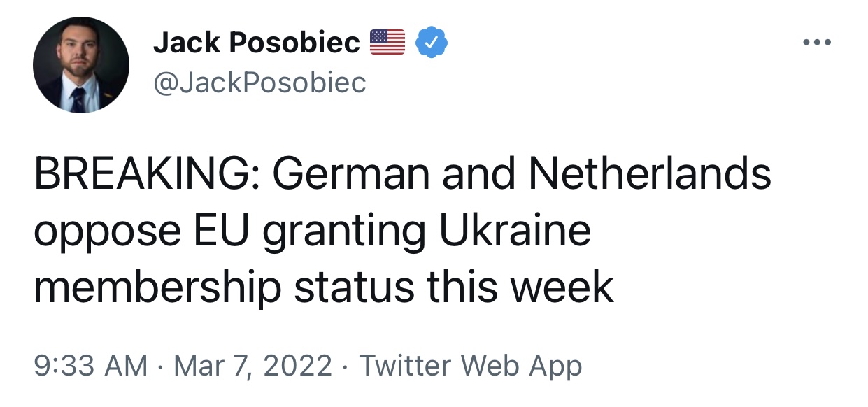Open the @JackPosobiec handle link
Screen dimensions: 868x407
tap(259, 83)
